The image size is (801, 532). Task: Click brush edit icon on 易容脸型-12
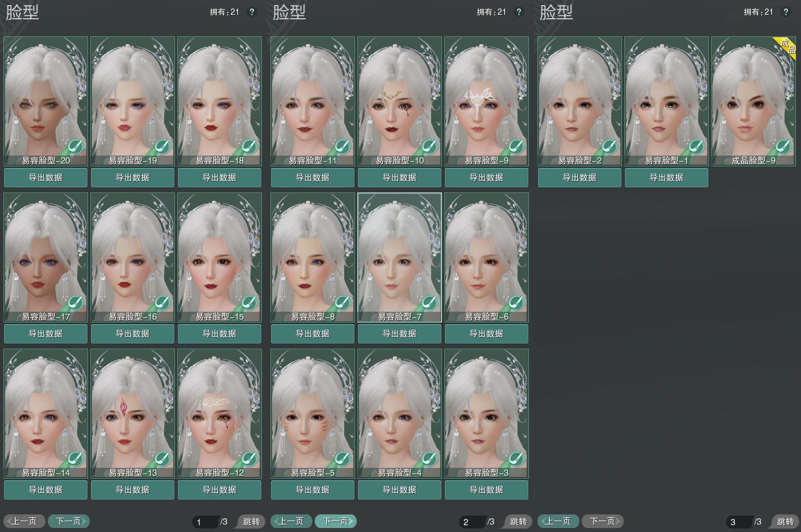click(x=249, y=459)
